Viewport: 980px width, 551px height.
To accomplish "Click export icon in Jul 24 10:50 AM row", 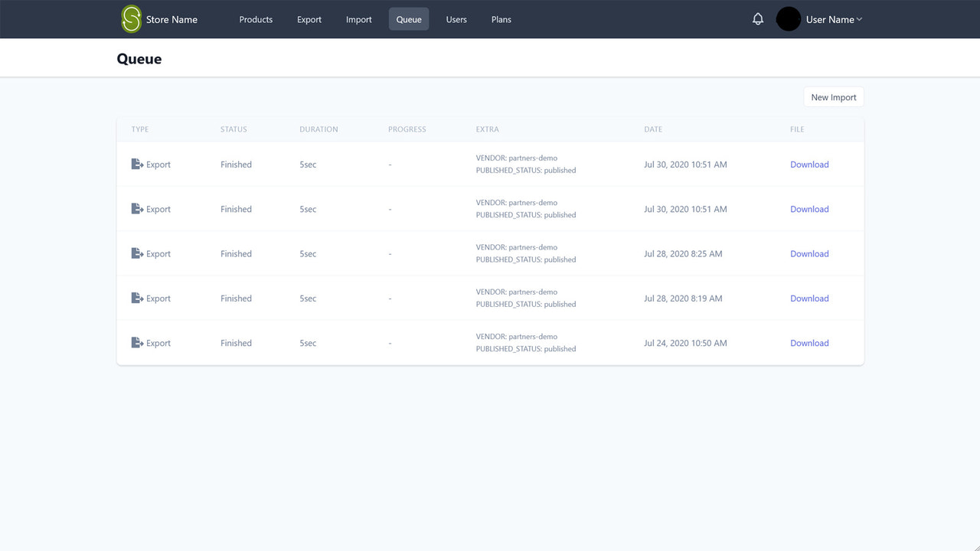I will [137, 343].
